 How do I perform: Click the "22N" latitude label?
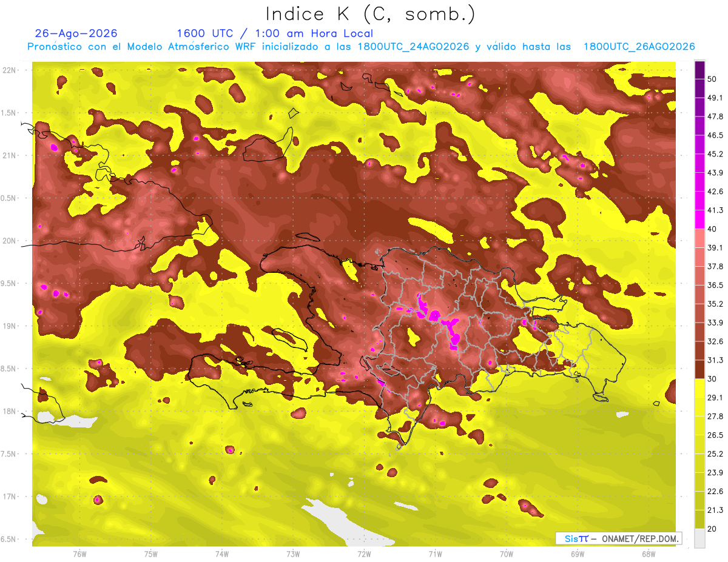(x=10, y=70)
